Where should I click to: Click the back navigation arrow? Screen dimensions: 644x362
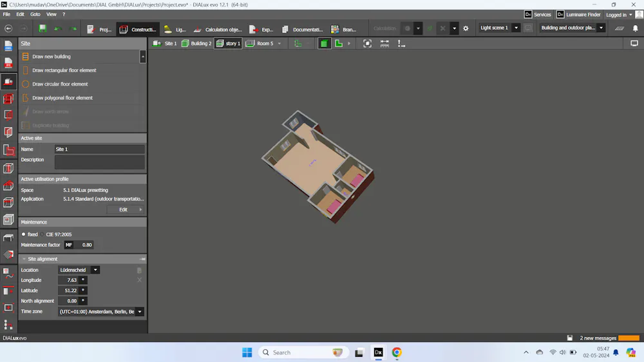pyautogui.click(x=8, y=28)
